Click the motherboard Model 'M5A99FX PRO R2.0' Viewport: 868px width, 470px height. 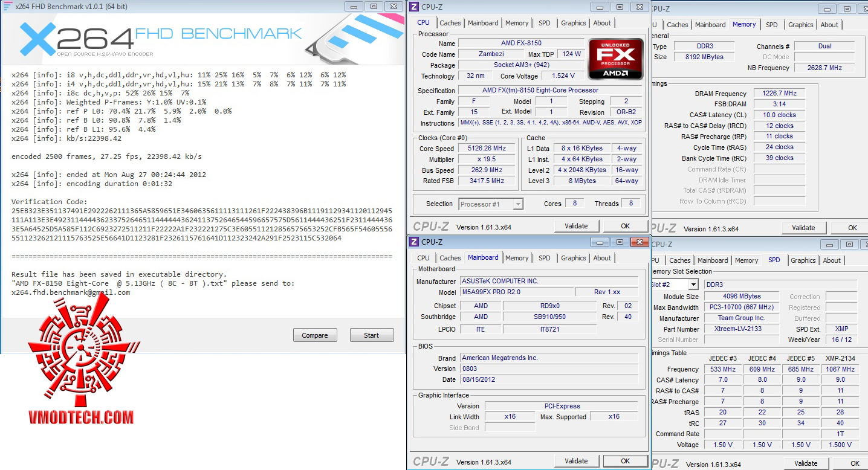click(517, 292)
